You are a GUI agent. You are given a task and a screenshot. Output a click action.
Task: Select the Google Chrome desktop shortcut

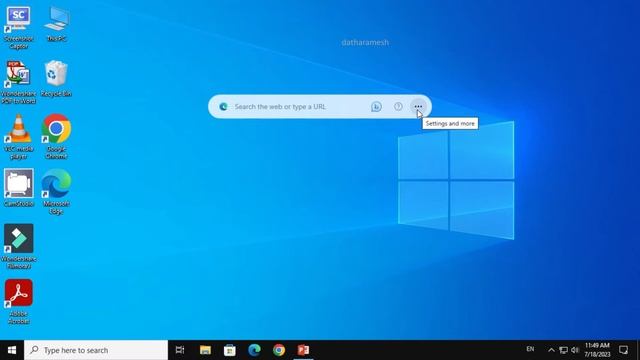[x=56, y=137]
